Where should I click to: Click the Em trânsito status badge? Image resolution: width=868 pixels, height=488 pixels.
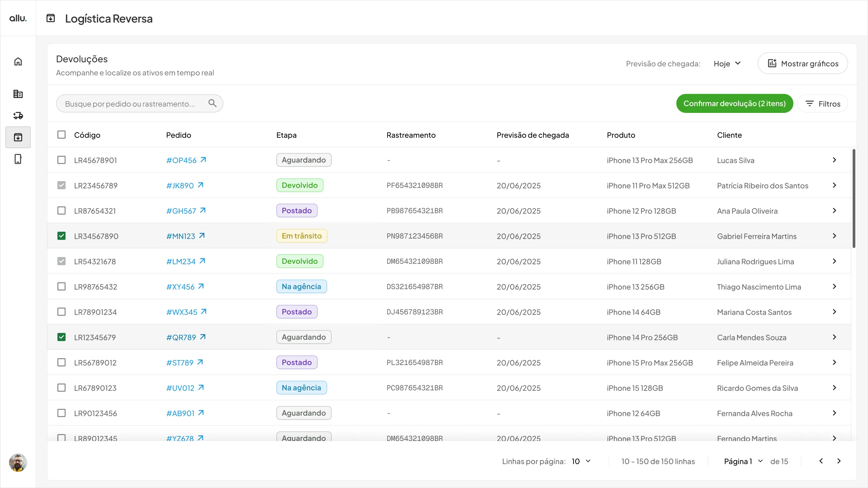click(302, 236)
